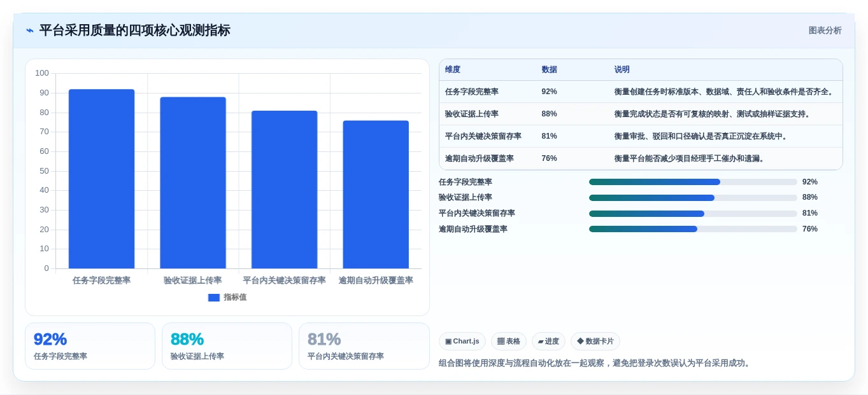The height and width of the screenshot is (395, 868).
Task: Select table cell 平台内关键决策留存率
Action: click(483, 136)
